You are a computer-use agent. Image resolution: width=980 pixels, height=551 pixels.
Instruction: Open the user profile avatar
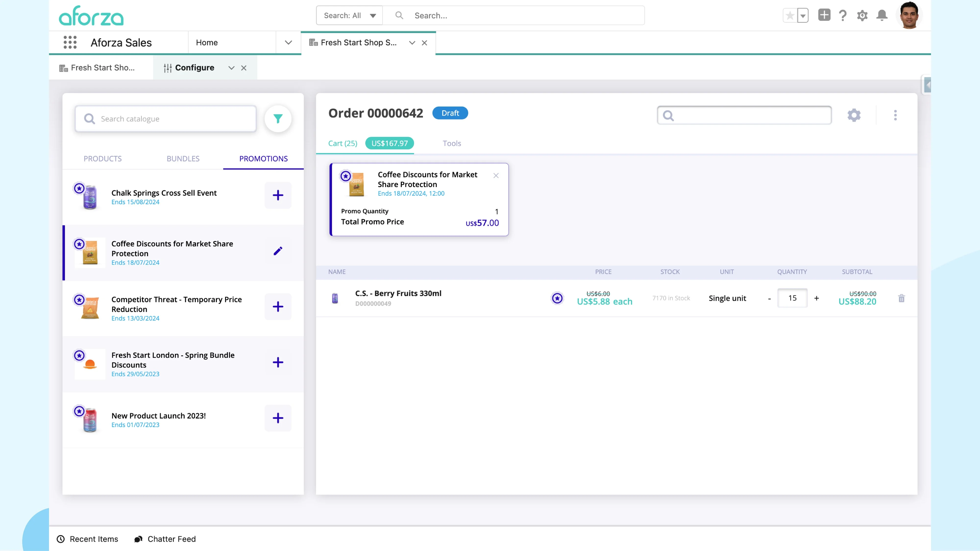coord(909,15)
